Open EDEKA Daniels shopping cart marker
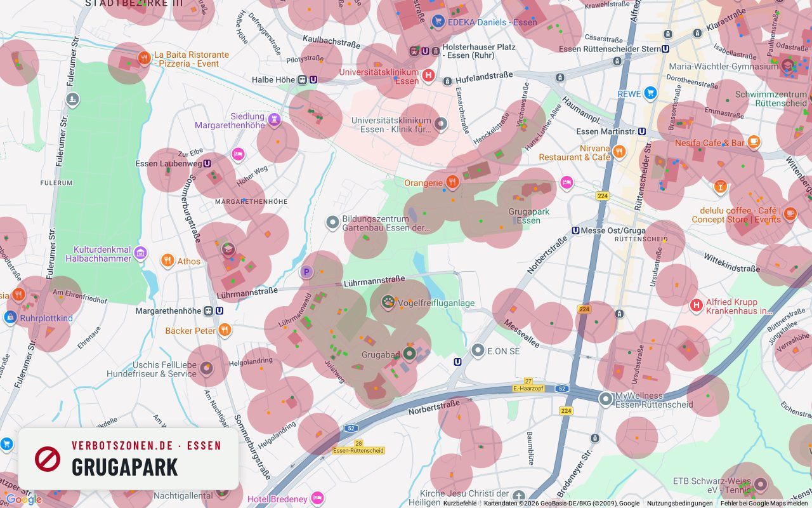Viewport: 812px width, 508px height. tap(437, 22)
